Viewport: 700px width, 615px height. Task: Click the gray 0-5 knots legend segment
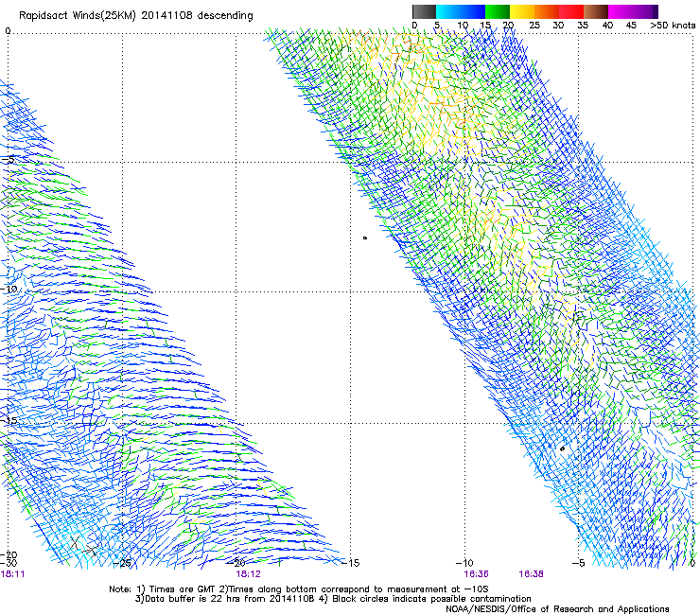[x=424, y=11]
